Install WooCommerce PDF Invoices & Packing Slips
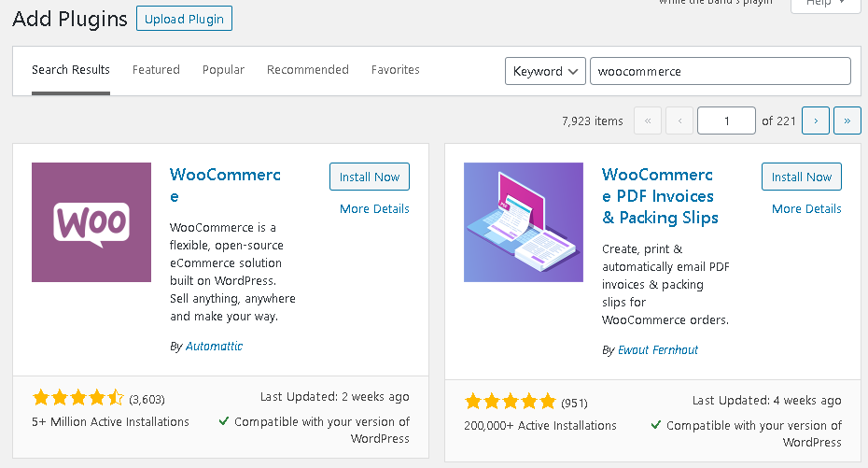Viewport: 868px width, 468px height. [802, 177]
